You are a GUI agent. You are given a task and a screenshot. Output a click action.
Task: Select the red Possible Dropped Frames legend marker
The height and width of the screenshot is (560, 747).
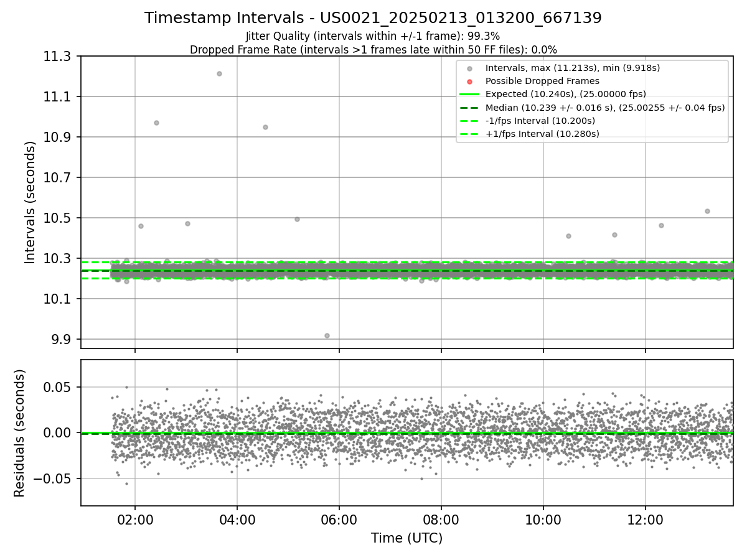pyautogui.click(x=470, y=81)
